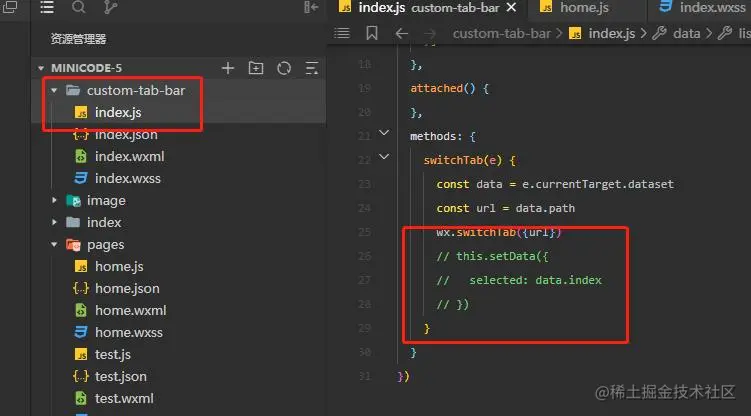Click custom-tab-bar in breadcrumb
This screenshot has width=751, height=416.
click(x=501, y=34)
